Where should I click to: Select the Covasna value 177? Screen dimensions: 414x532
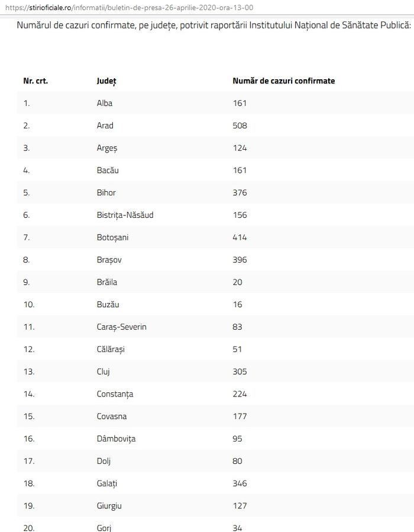(240, 417)
